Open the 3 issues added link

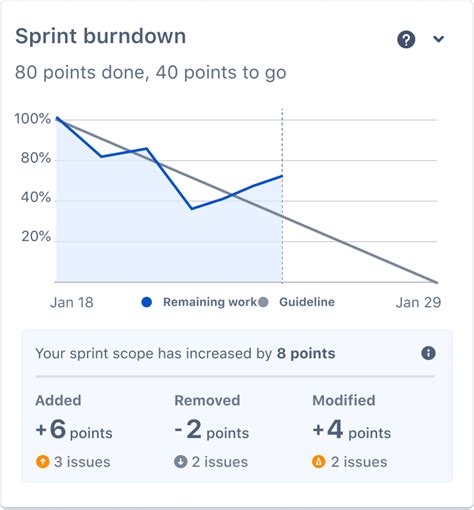pyautogui.click(x=82, y=462)
